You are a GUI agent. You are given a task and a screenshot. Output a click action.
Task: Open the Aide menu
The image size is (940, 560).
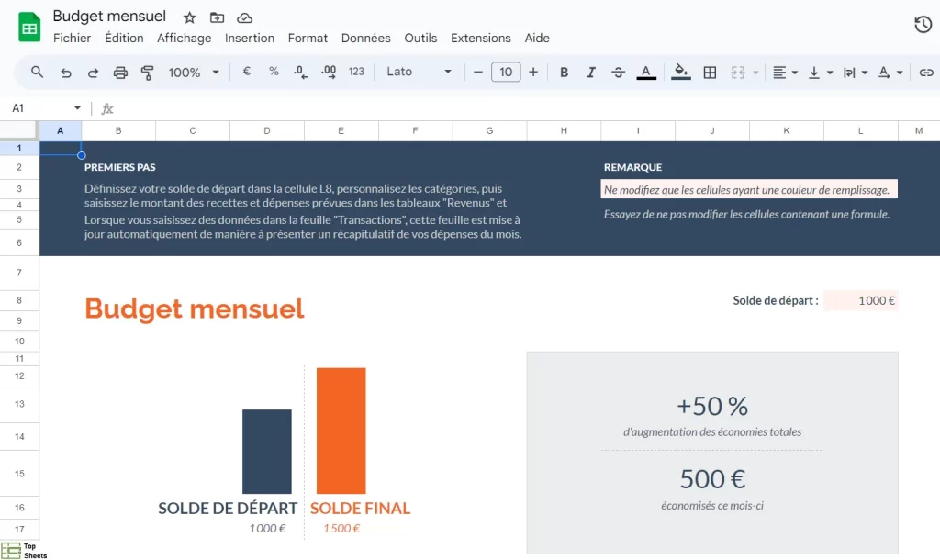[537, 38]
